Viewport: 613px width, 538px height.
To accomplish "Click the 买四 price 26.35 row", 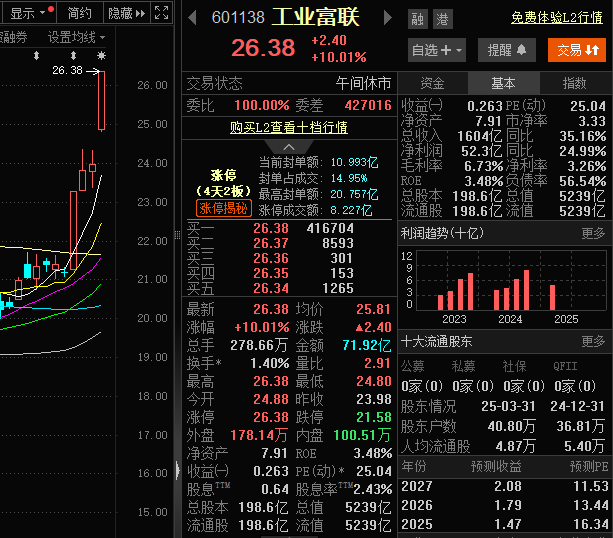I will click(289, 273).
